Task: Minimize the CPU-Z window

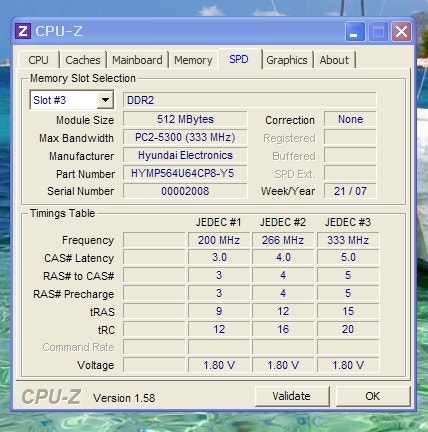Action: (355, 32)
